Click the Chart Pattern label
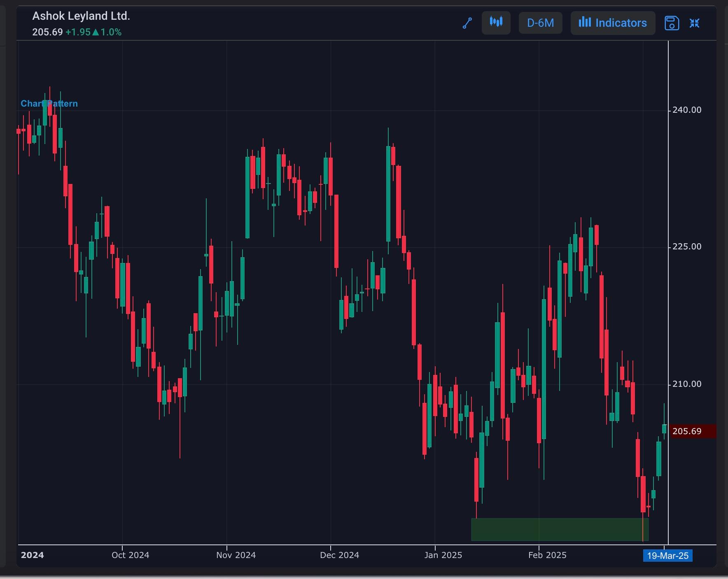728x579 pixels. click(x=49, y=104)
